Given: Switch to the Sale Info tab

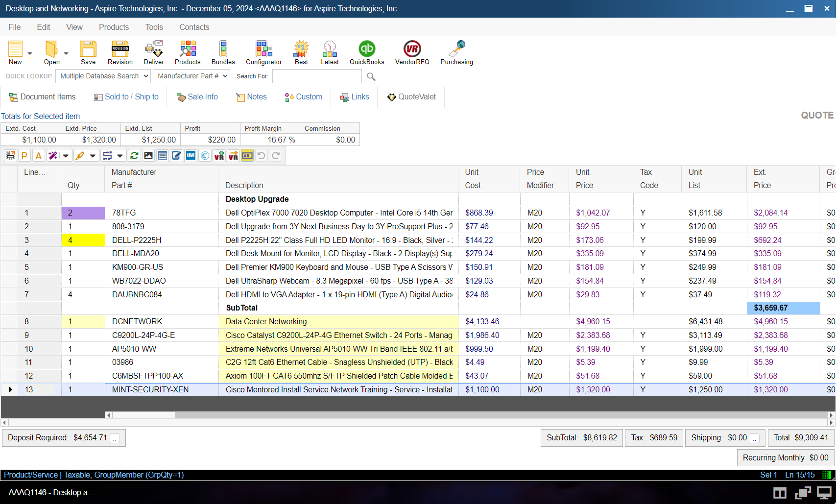Looking at the screenshot, I should [x=197, y=97].
